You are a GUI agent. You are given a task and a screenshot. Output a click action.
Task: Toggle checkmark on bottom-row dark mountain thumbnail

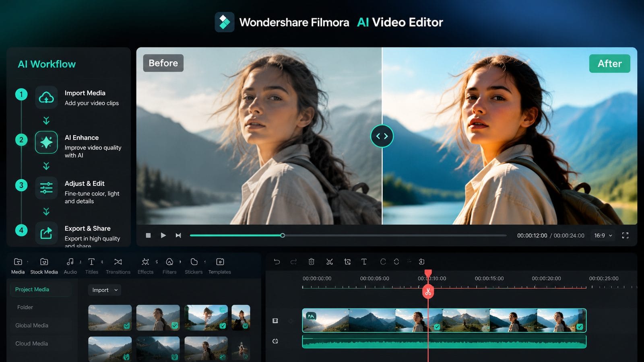pos(174,357)
